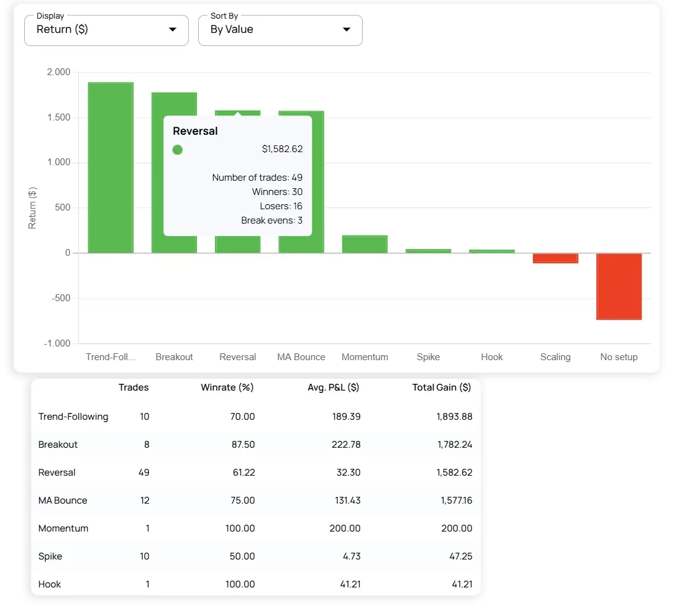This screenshot has width=674, height=616.
Task: Click the Spike axis label
Action: [x=428, y=357]
